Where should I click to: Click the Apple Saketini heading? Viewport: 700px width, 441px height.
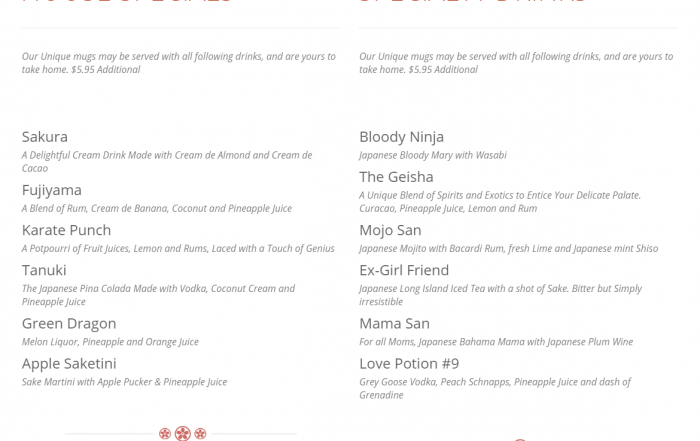69,363
